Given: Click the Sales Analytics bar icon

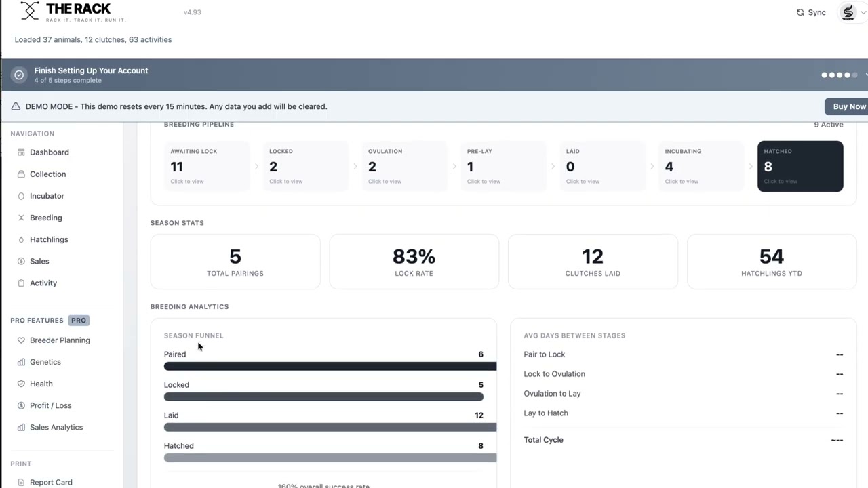Looking at the screenshot, I should (21, 427).
